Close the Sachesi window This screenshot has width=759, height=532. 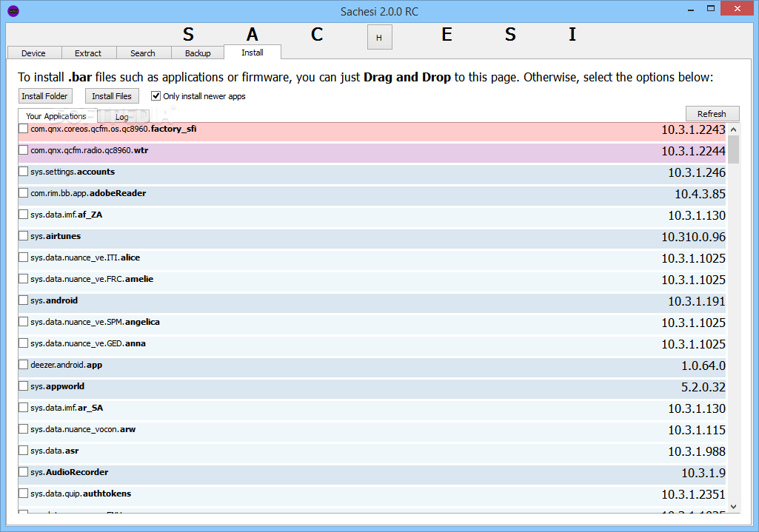tap(738, 8)
